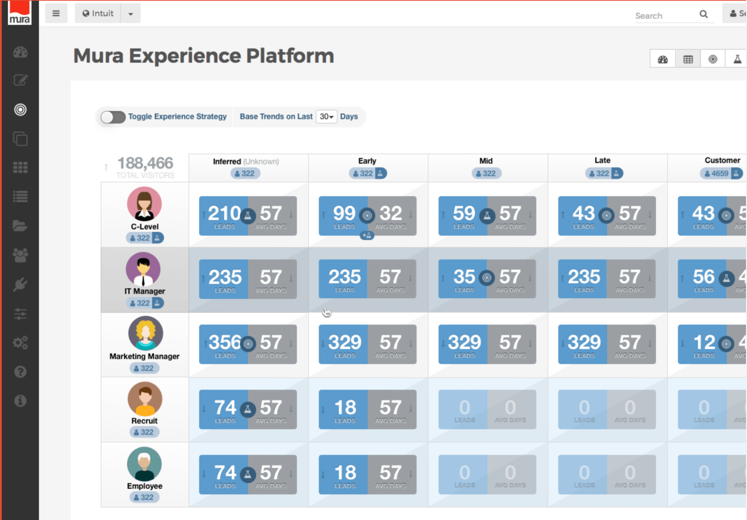Click flask icon in C-Level Inferred cell

248,216
